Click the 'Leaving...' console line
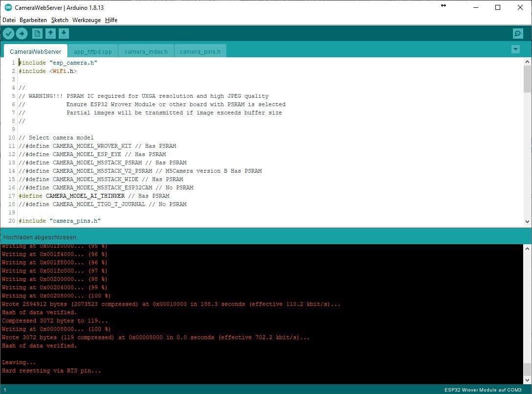Viewport: 532px width, 394px height. point(19,362)
